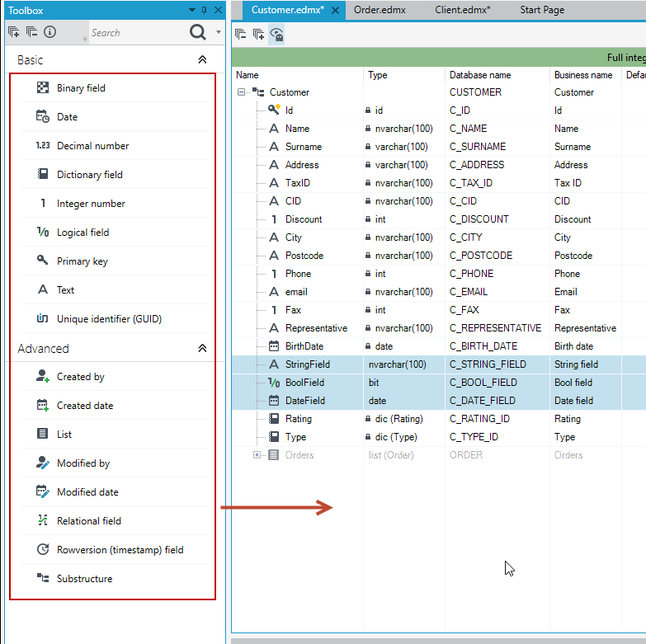The height and width of the screenshot is (644, 646).
Task: Pick the Modified by tool
Action: point(115,463)
